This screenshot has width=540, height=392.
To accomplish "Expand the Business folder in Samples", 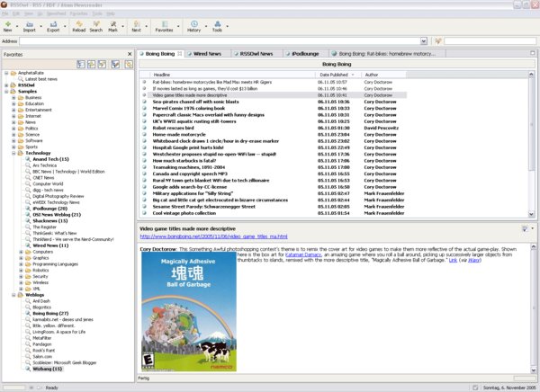I will pyautogui.click(x=15, y=97).
